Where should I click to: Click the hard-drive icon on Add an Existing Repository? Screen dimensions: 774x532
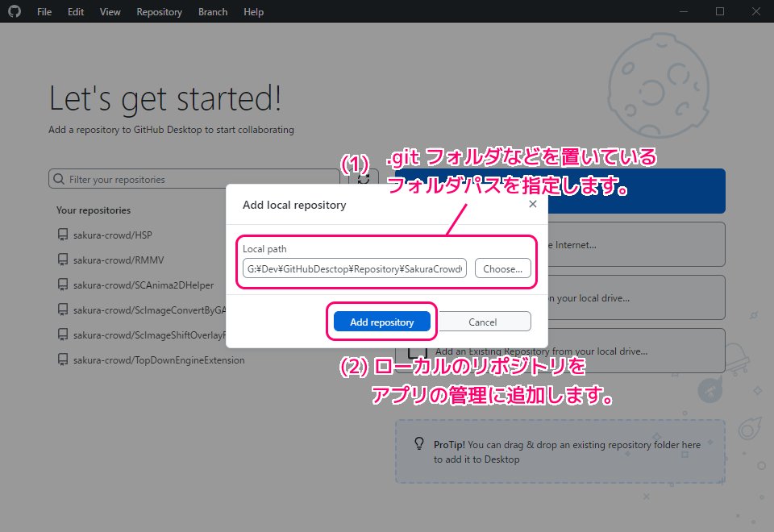tap(416, 350)
